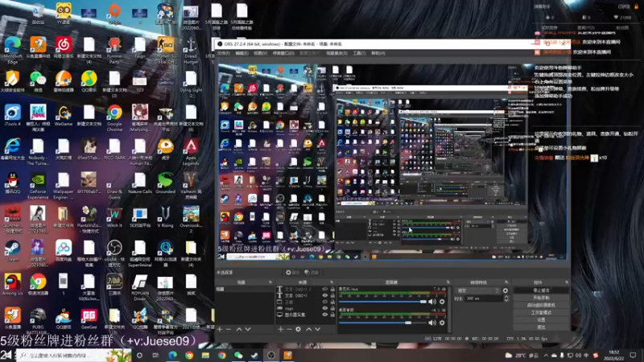
Task: Start the virtual camera button
Action: 541,306
